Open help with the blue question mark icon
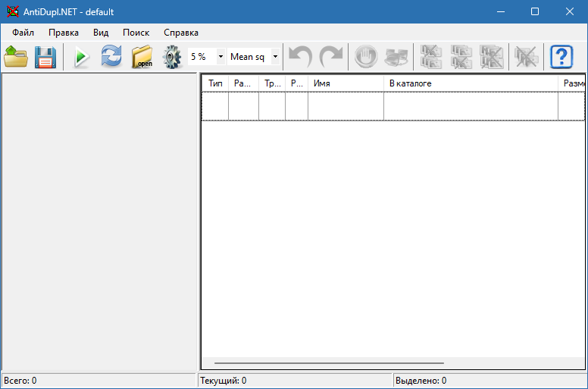Viewport: 588px width, 389px height. click(x=561, y=57)
